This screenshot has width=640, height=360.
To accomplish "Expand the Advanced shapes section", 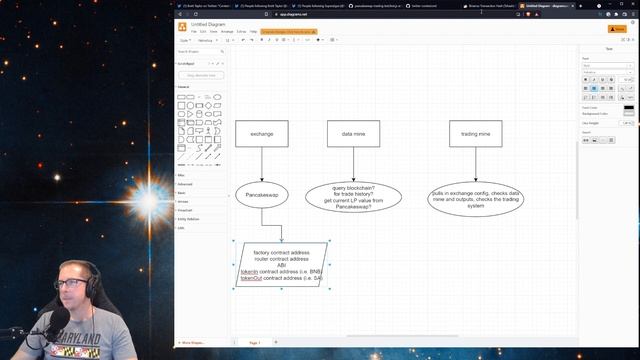I will 184,184.
